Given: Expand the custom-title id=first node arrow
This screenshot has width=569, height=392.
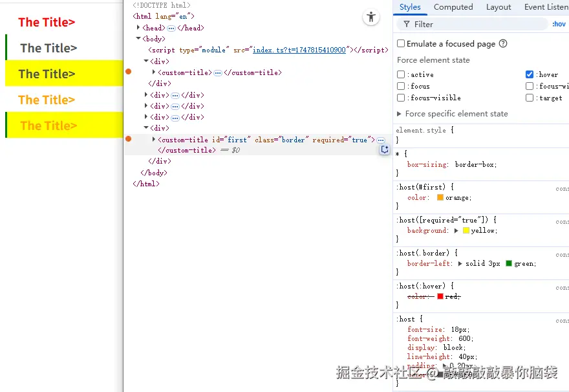Looking at the screenshot, I should tap(154, 139).
